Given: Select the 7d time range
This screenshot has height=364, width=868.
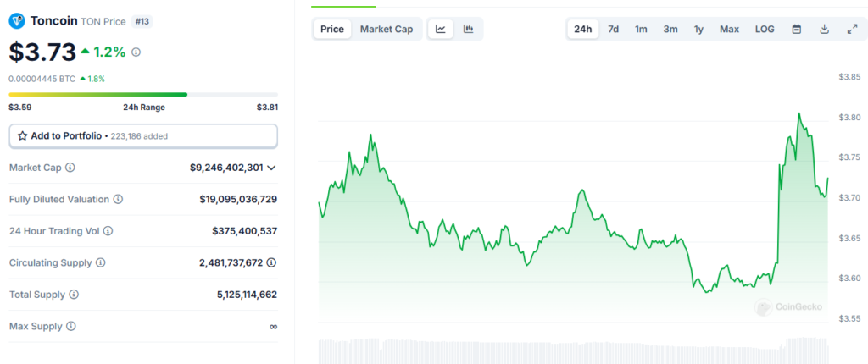Looking at the screenshot, I should tap(614, 30).
